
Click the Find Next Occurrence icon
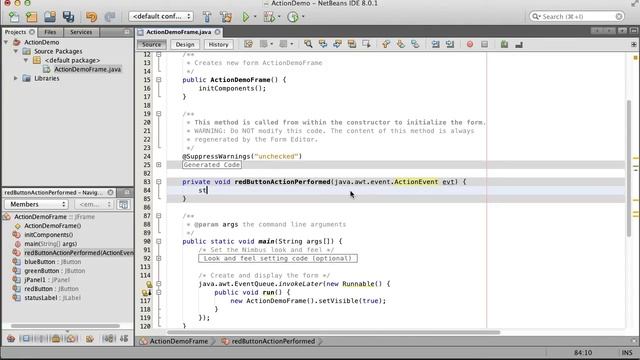point(337,44)
